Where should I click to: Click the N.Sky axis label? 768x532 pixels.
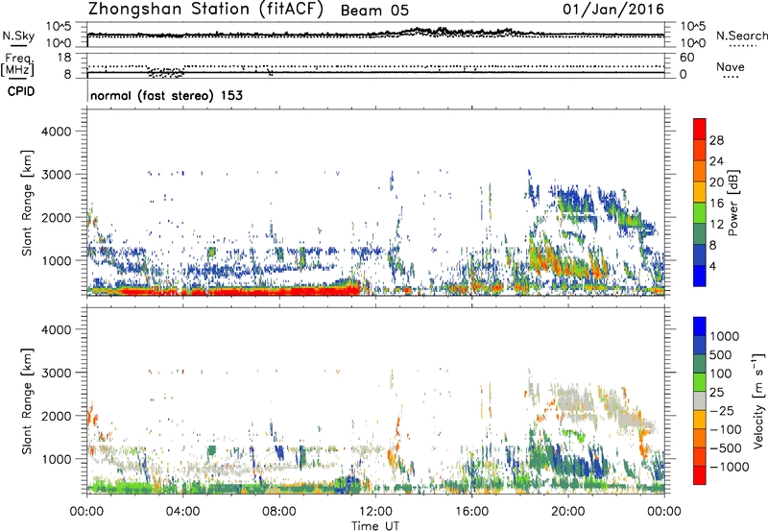pyautogui.click(x=18, y=36)
